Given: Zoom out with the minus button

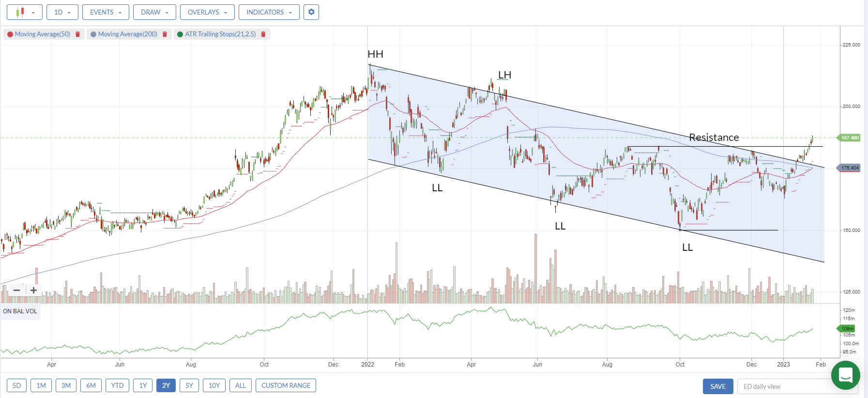Looking at the screenshot, I should (17, 290).
